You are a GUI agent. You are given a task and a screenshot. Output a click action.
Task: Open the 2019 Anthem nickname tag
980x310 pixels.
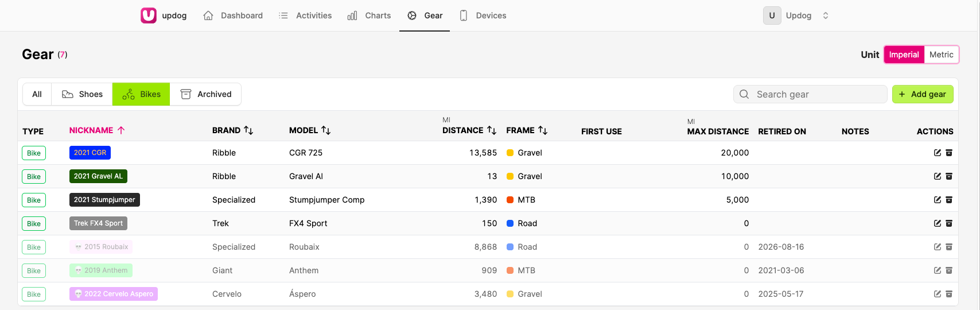(101, 270)
